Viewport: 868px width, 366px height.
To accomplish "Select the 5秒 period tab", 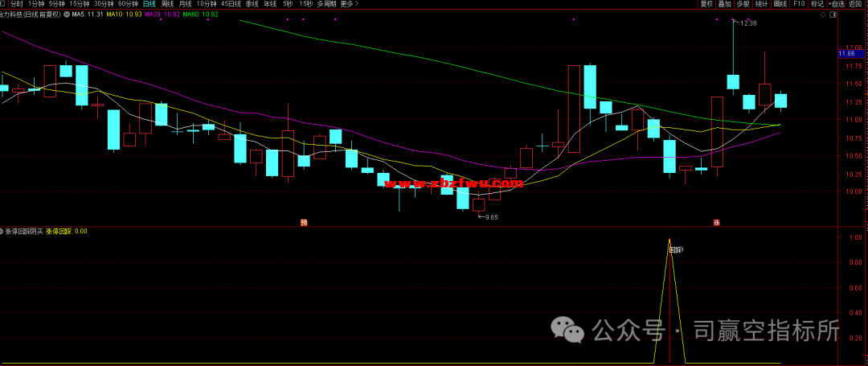I will pyautogui.click(x=287, y=3).
